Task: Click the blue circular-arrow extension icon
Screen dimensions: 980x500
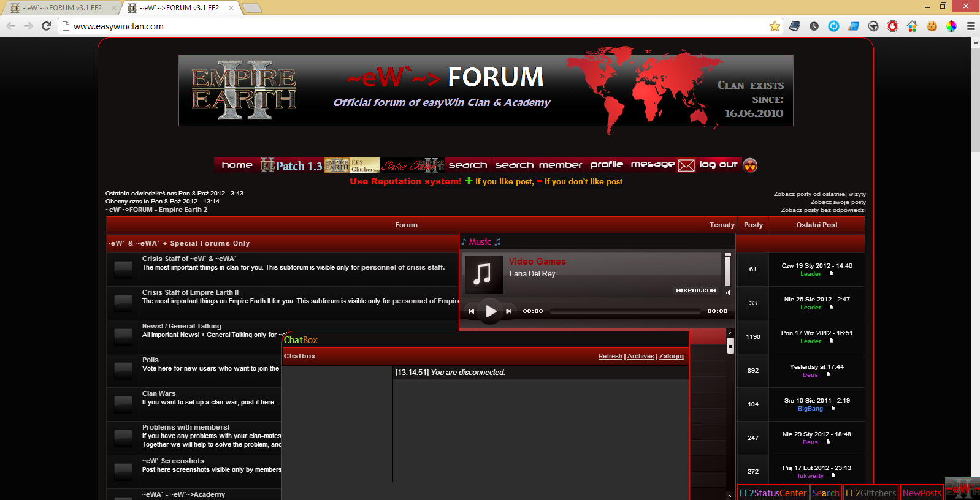Action: 833,26
